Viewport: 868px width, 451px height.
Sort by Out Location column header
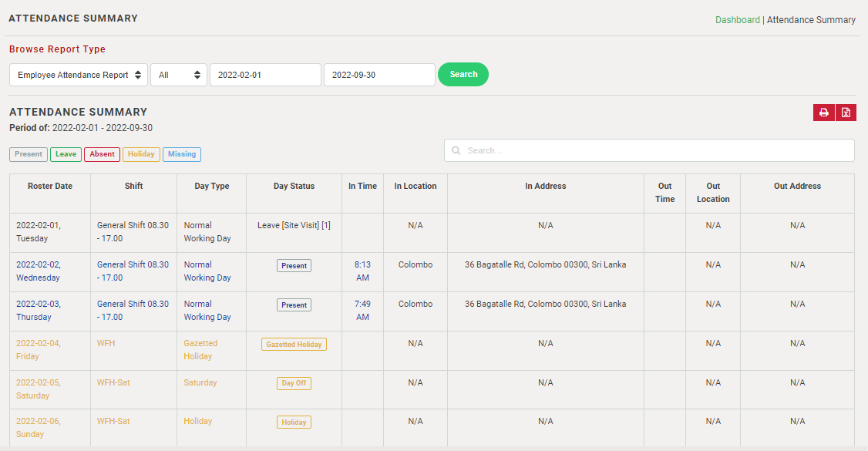(713, 193)
